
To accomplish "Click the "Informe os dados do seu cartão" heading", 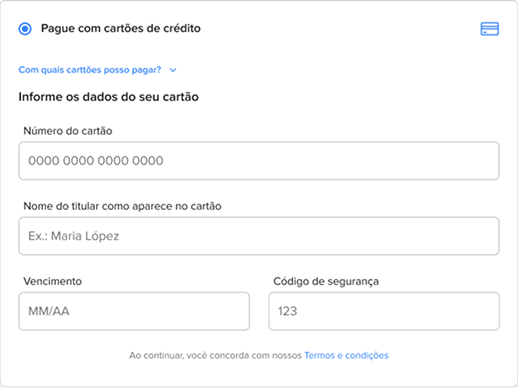I will pos(108,97).
